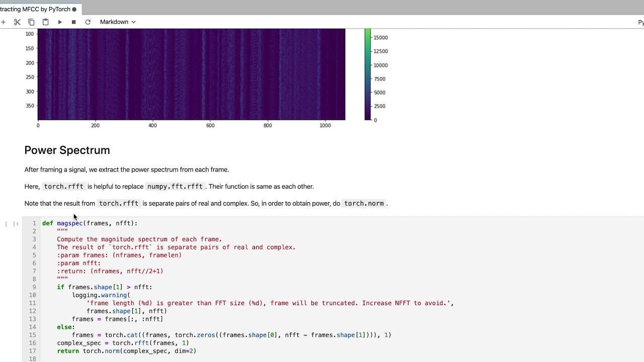Copy the selected cell
The width and height of the screenshot is (644, 362).
[31, 22]
